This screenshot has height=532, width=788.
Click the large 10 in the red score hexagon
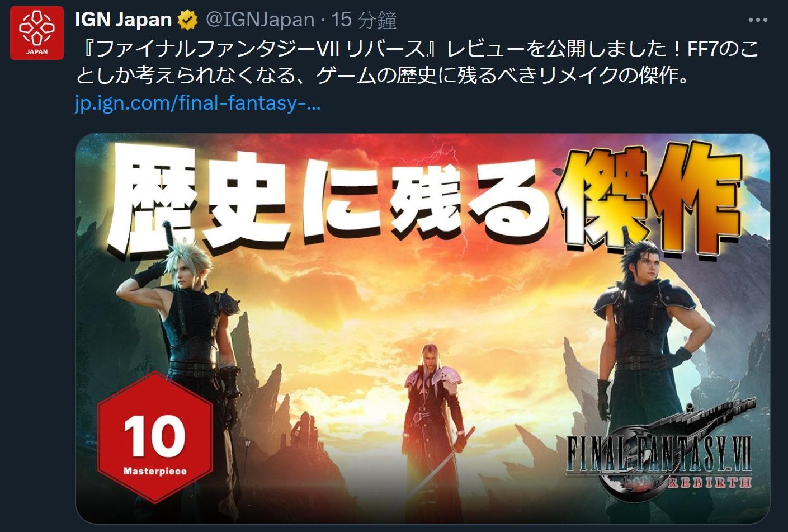click(x=154, y=437)
